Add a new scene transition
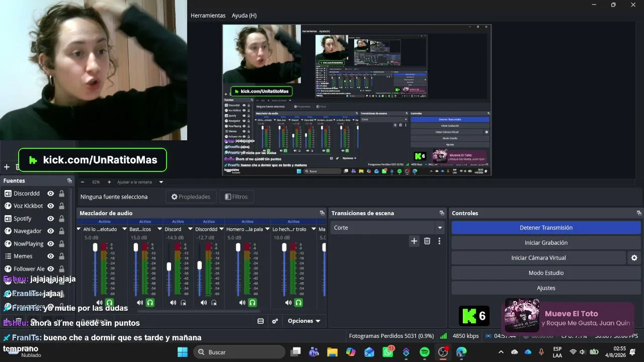The width and height of the screenshot is (644, 362). pos(414,241)
